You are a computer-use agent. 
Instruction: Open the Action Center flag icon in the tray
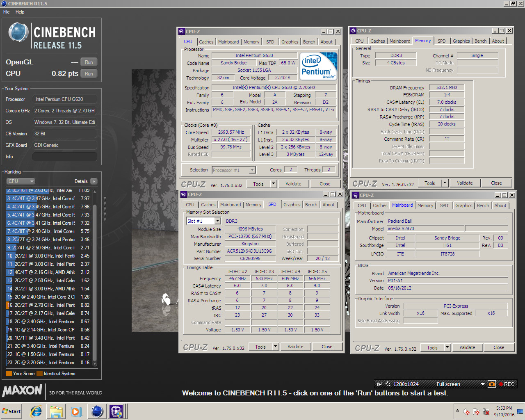476,411
